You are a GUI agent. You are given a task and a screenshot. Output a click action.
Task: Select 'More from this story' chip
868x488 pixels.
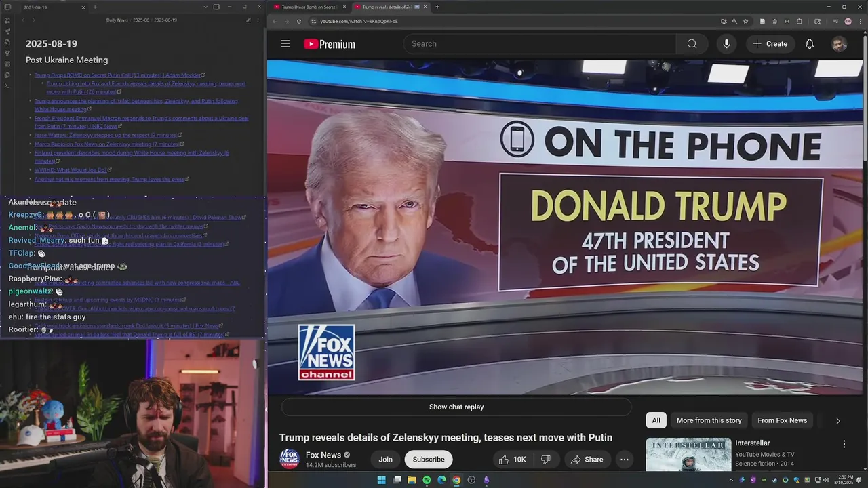[x=709, y=420]
